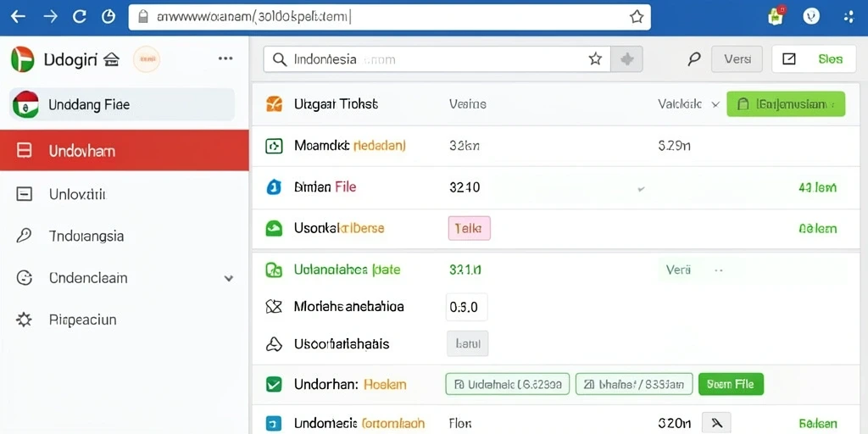The height and width of the screenshot is (434, 868).
Task: Reload the page with the refresh icon
Action: pos(80,17)
